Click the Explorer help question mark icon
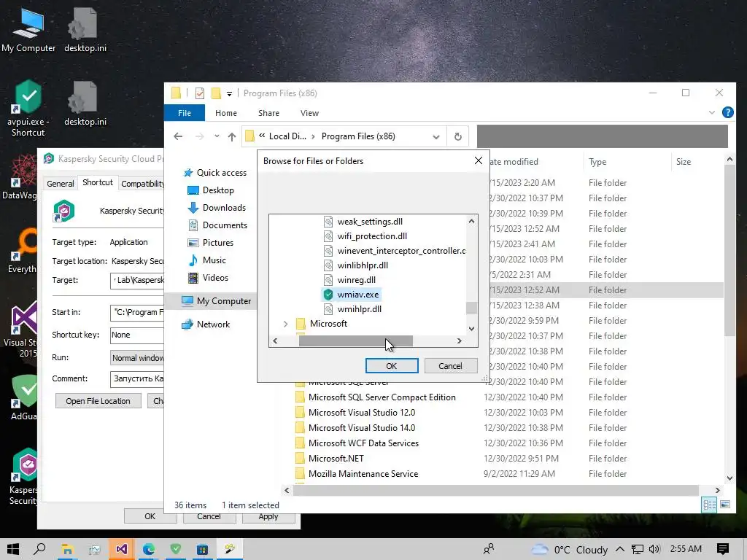 pos(727,112)
